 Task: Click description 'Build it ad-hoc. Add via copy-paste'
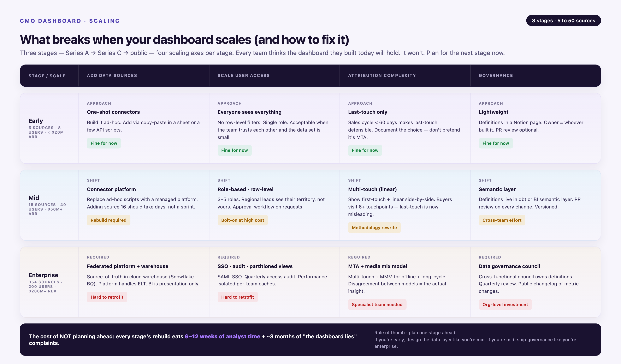[143, 126]
